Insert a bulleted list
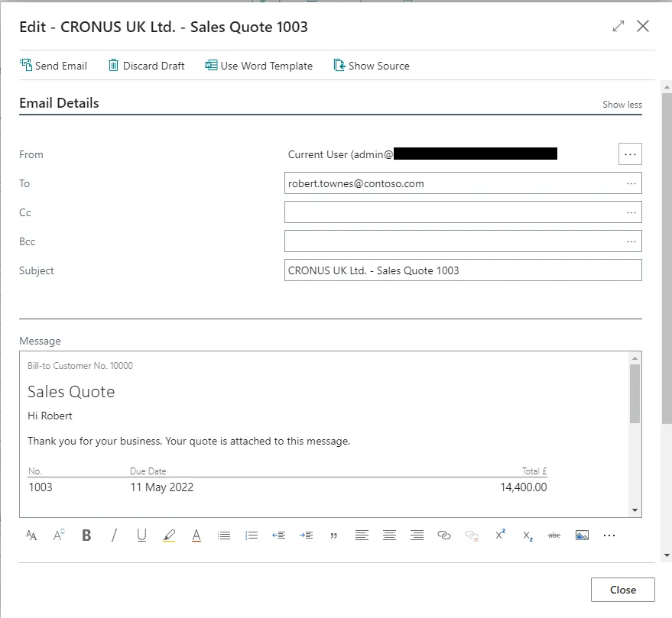Image resolution: width=672 pixels, height=618 pixels. (x=224, y=535)
